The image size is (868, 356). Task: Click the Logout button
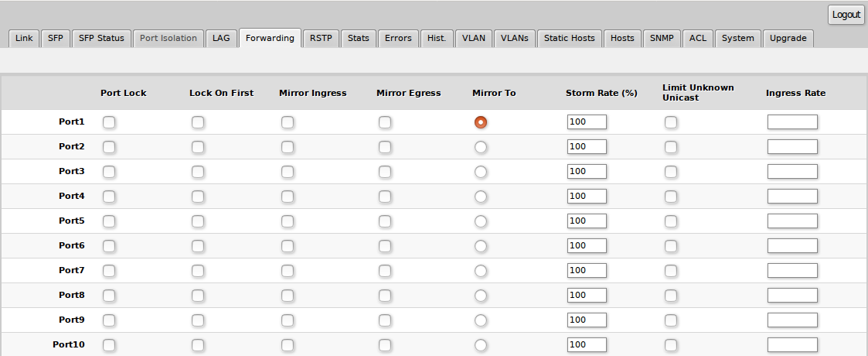[846, 15]
